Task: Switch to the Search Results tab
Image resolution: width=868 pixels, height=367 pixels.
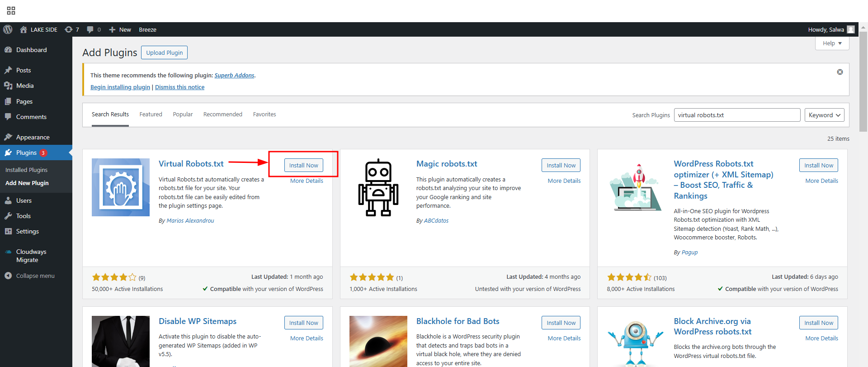Action: coord(110,114)
